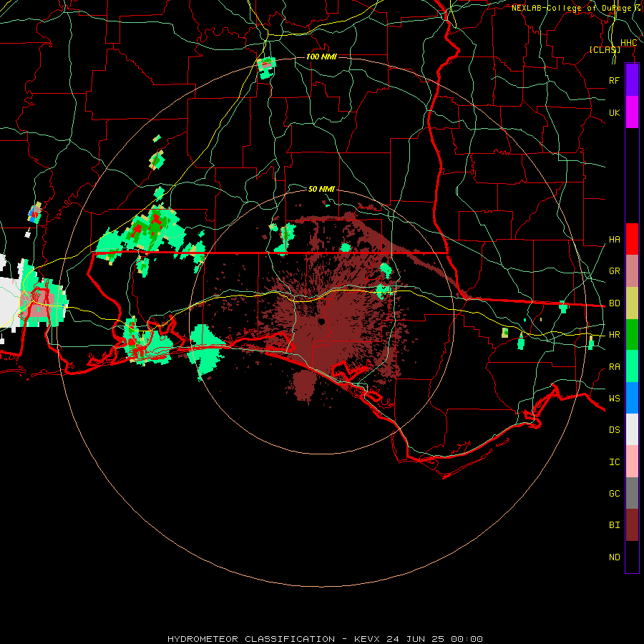Click the red HA hail legend swatch

pyautogui.click(x=632, y=239)
